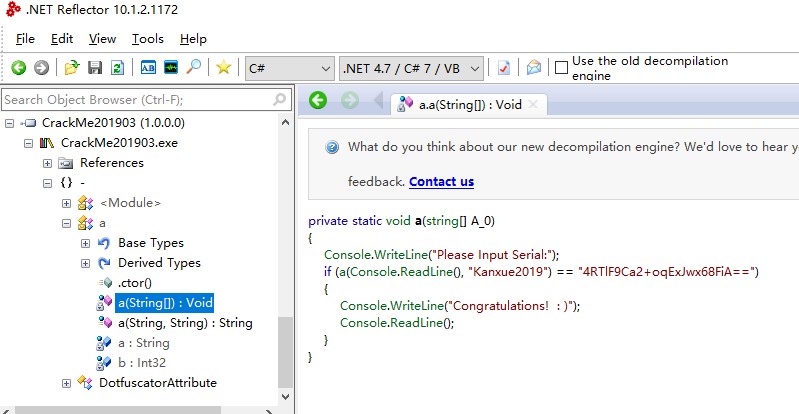The height and width of the screenshot is (414, 799).
Task: Click the tree panel scroll up arrow
Action: tap(285, 122)
